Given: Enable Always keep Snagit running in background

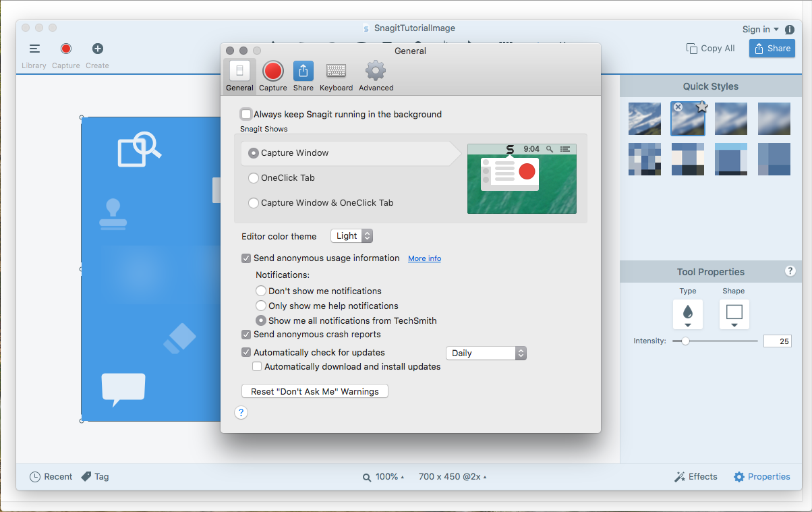Looking at the screenshot, I should 246,115.
